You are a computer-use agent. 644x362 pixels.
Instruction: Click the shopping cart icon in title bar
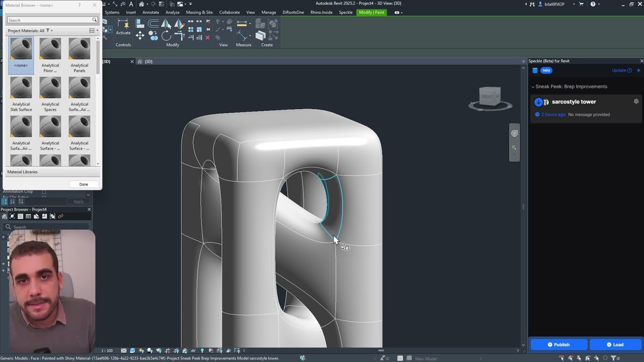point(581,4)
